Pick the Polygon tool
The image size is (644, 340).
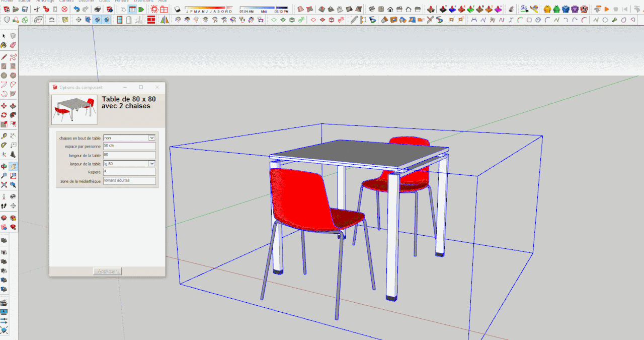tap(13, 76)
